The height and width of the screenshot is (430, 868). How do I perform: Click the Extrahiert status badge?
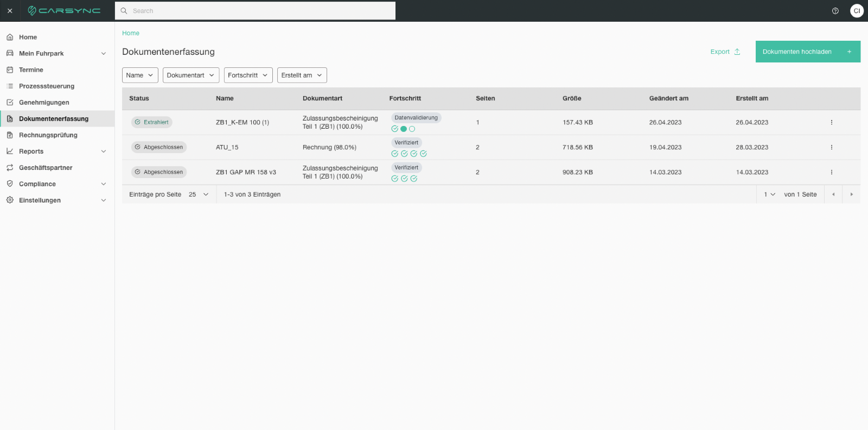[151, 123]
